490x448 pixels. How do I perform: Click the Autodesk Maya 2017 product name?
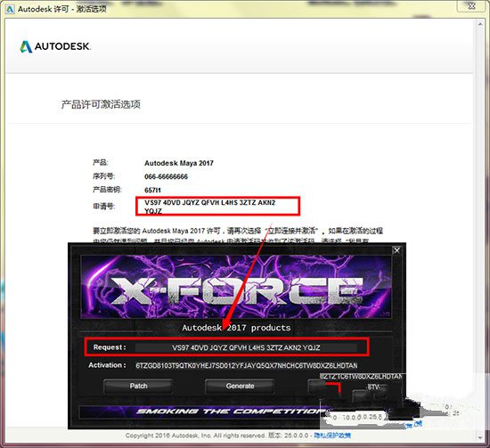point(179,163)
